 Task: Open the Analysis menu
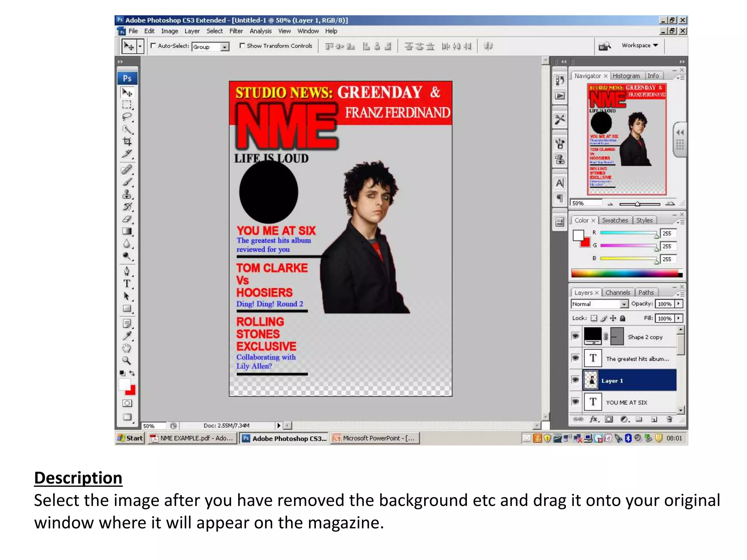coord(260,31)
